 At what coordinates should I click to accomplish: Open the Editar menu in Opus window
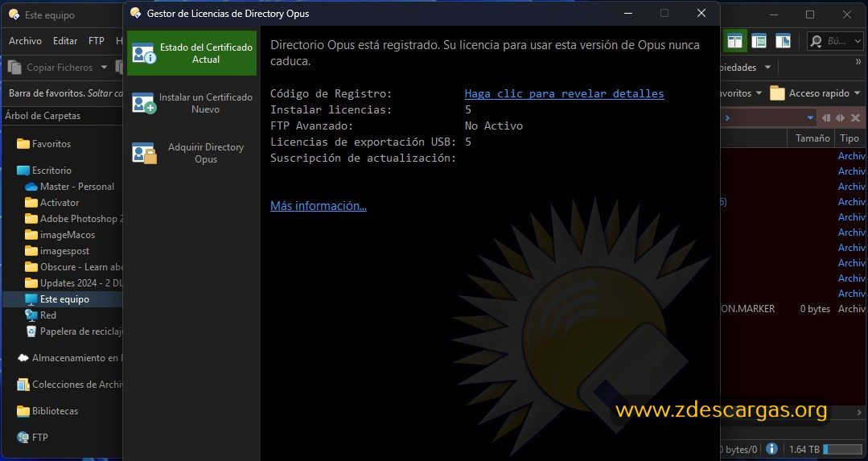(65, 41)
